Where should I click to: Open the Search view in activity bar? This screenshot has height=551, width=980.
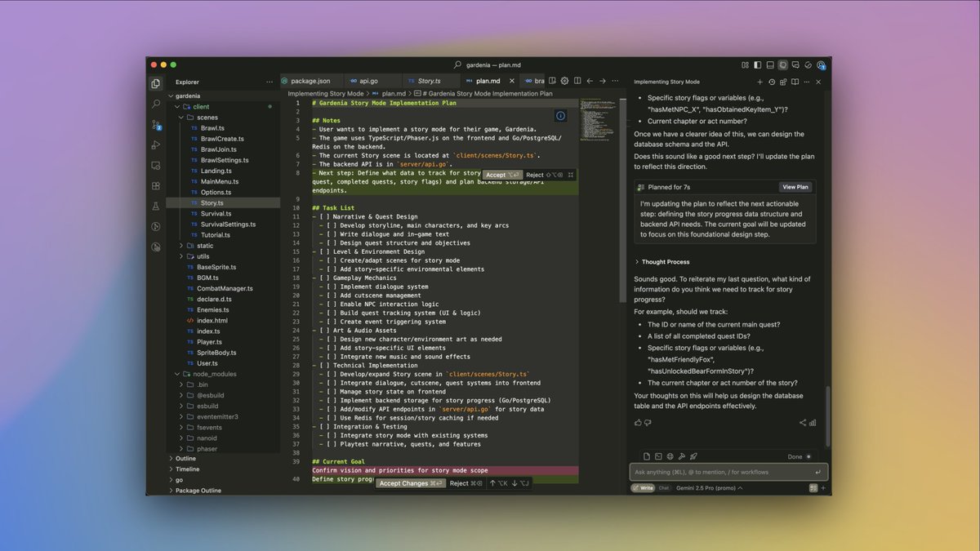(156, 104)
